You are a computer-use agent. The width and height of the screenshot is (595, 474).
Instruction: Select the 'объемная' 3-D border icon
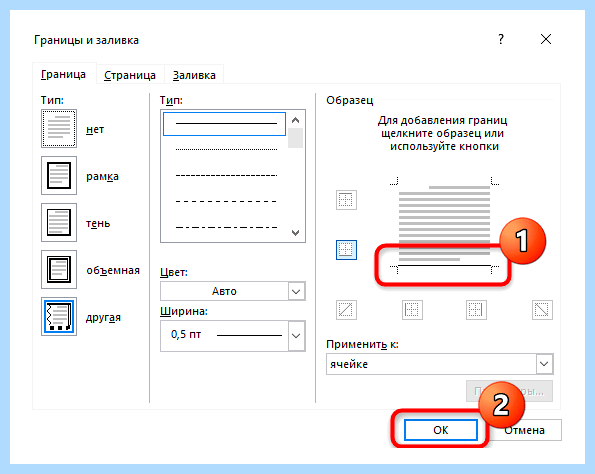(59, 269)
